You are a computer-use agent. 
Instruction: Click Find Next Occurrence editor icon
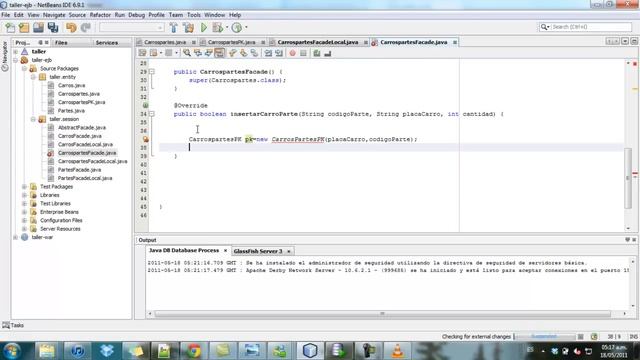(x=209, y=53)
